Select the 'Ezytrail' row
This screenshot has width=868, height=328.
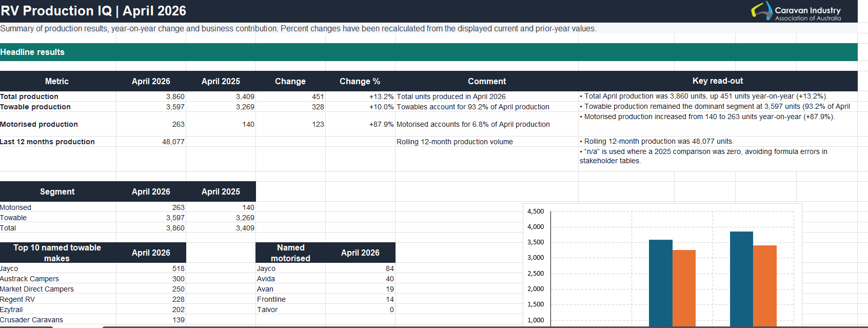(x=93, y=310)
